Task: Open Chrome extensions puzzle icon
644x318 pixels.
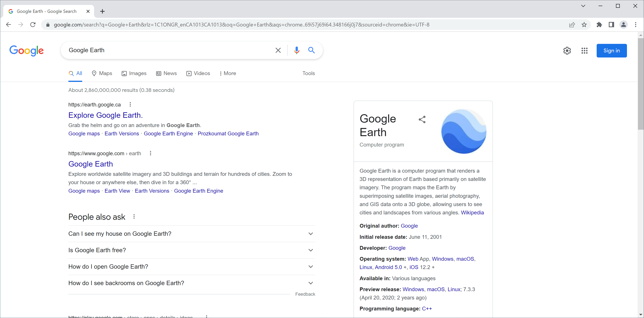Action: pyautogui.click(x=599, y=25)
